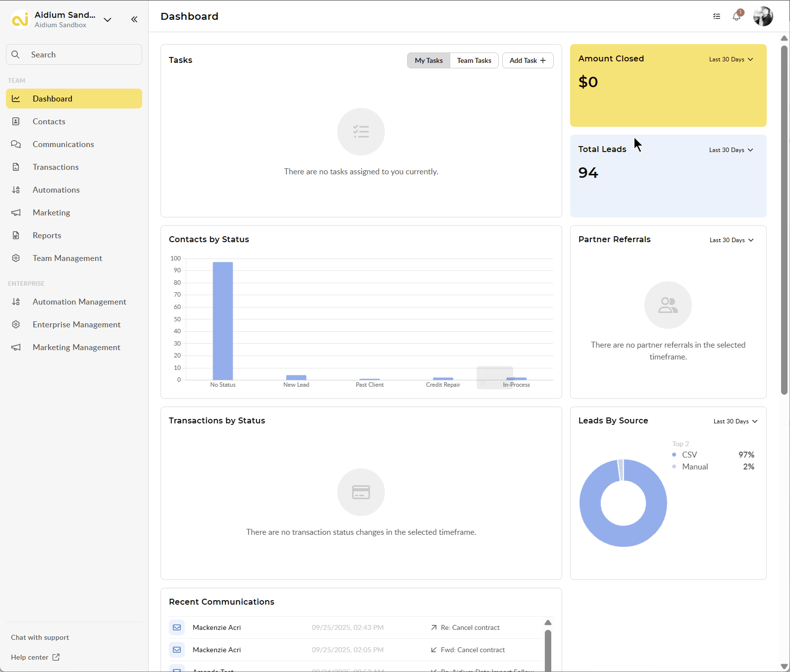Click the Contacts sidebar icon

click(16, 121)
